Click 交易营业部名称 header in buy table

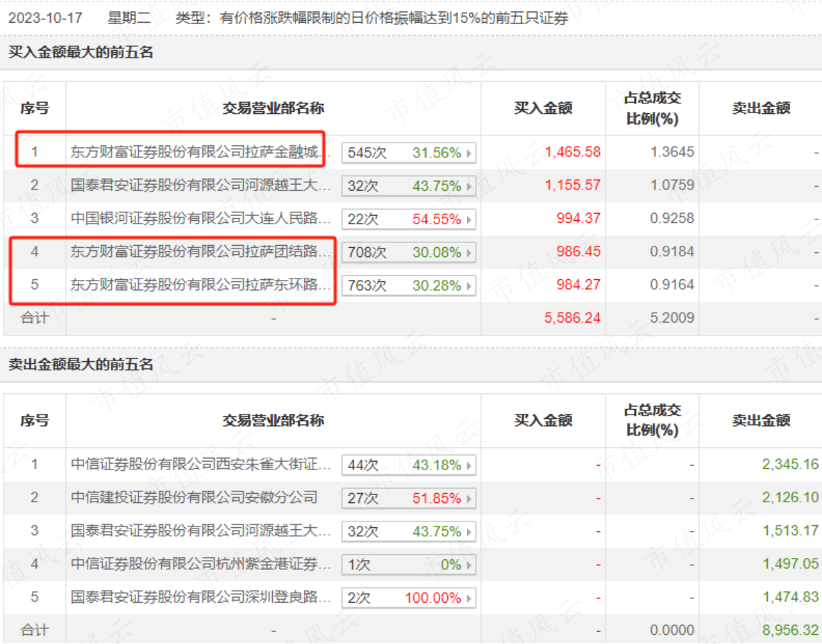pos(273,108)
